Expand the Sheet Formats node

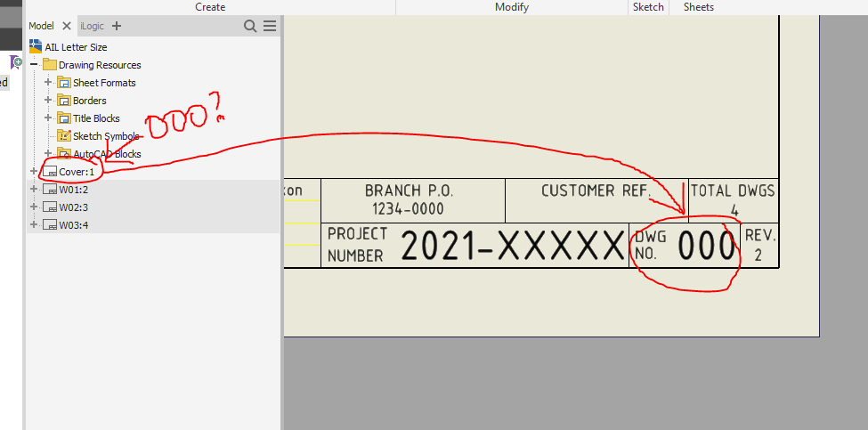coord(49,83)
